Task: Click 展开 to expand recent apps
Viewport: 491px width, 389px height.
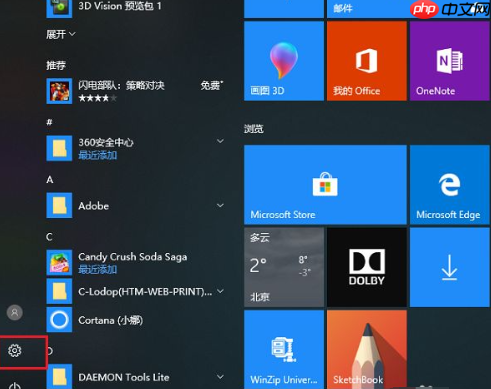Action: [60, 34]
